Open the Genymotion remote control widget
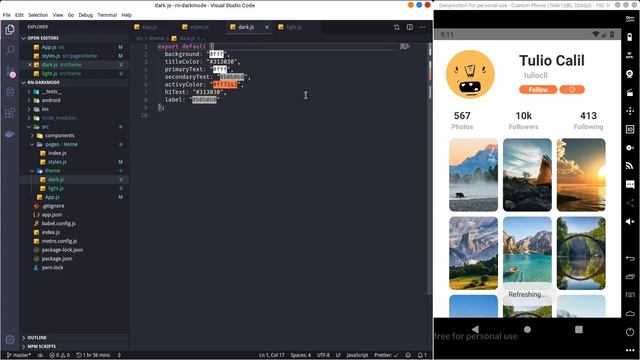This screenshot has height=360, width=640. tap(630, 111)
